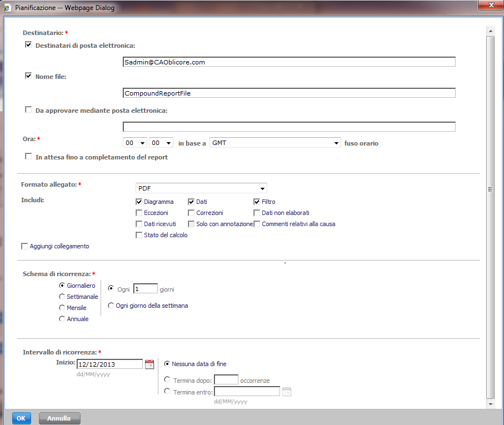This screenshot has width=504, height=425.
Task: Choose the Termina entro radio option
Action: 167,391
